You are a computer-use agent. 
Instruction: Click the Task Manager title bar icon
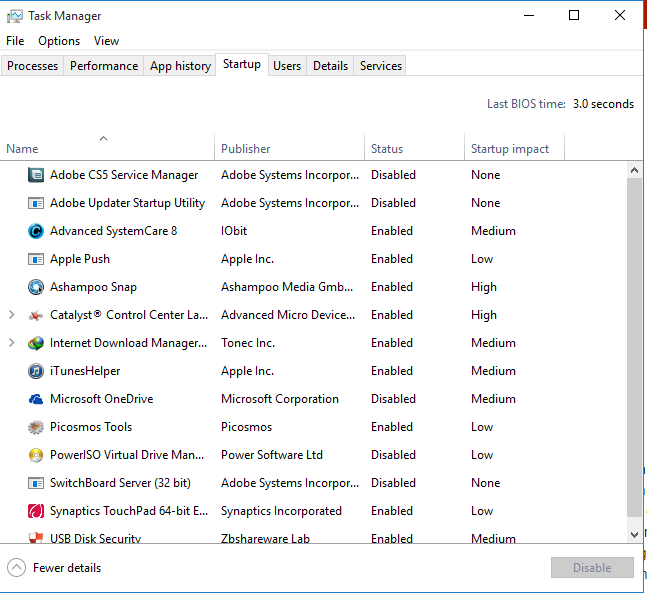coord(15,16)
